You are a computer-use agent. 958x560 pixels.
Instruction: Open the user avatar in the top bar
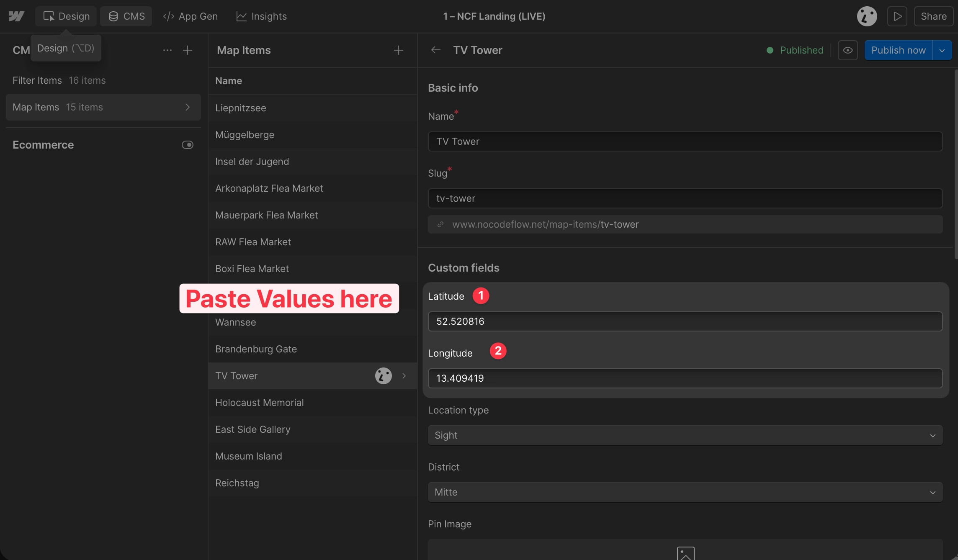pyautogui.click(x=867, y=16)
